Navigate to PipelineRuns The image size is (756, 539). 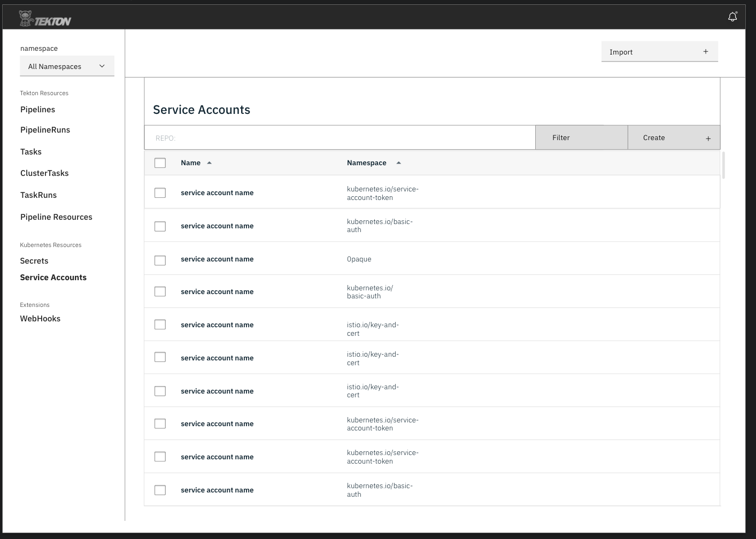pyautogui.click(x=45, y=129)
